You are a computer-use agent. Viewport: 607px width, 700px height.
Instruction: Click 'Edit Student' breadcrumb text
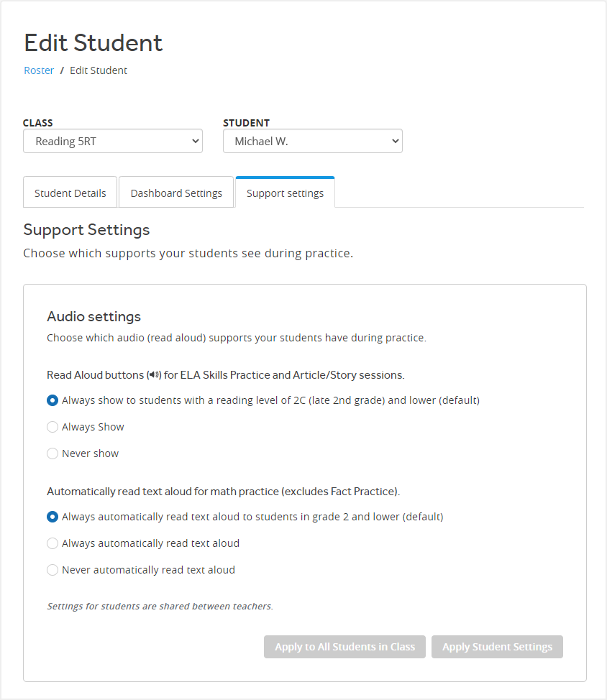[x=99, y=70]
